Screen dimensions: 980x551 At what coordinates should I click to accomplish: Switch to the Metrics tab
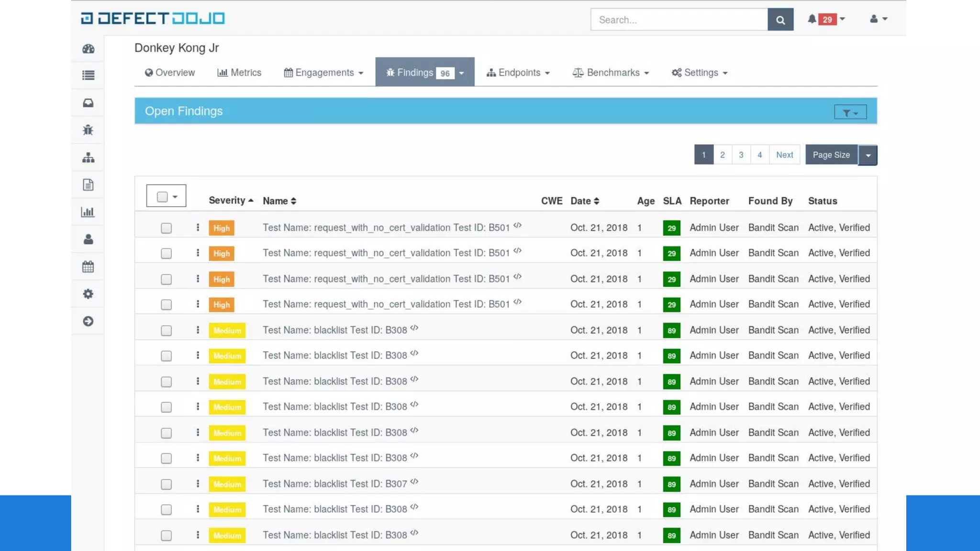(239, 73)
